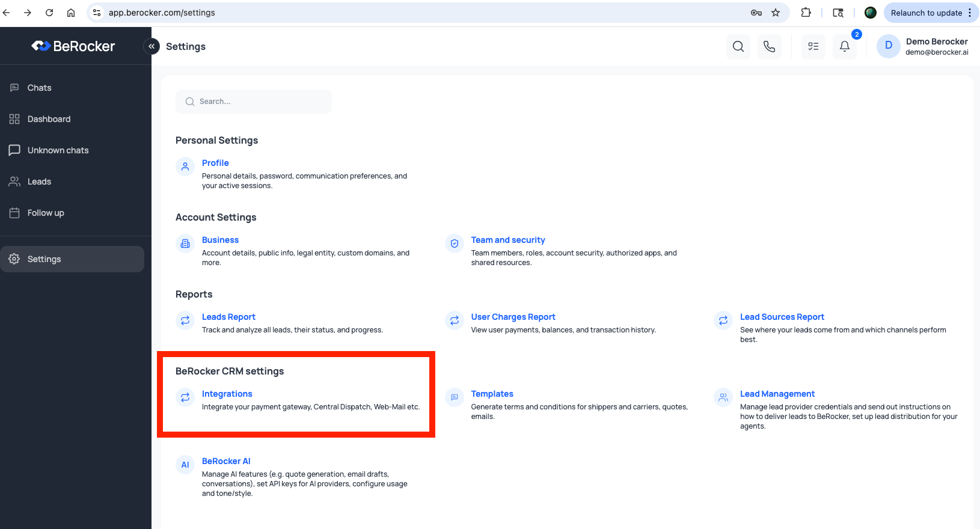The width and height of the screenshot is (980, 529).
Task: Click the "BeRocker CRM settings" heading
Action: coord(230,371)
